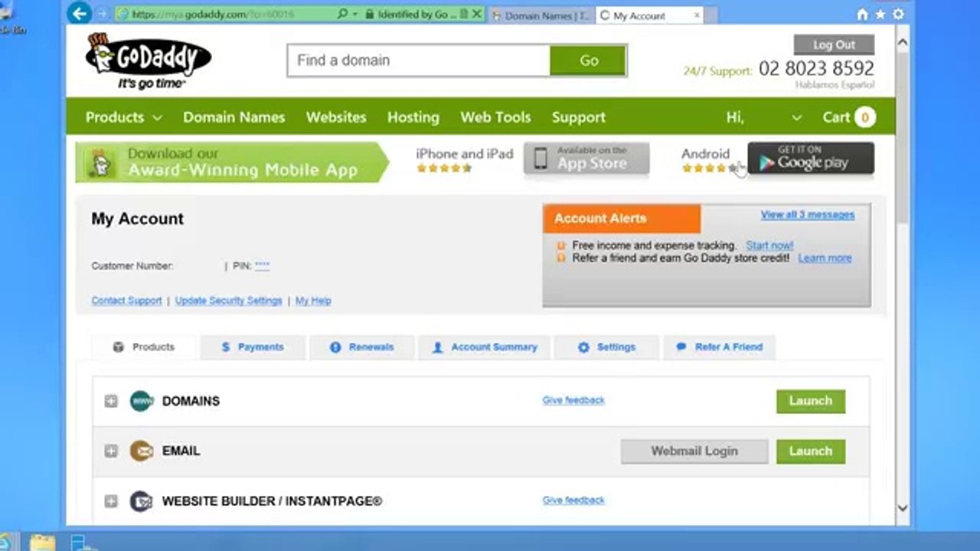Close the My Account browser tab
The height and width of the screenshot is (551, 980).
[697, 15]
